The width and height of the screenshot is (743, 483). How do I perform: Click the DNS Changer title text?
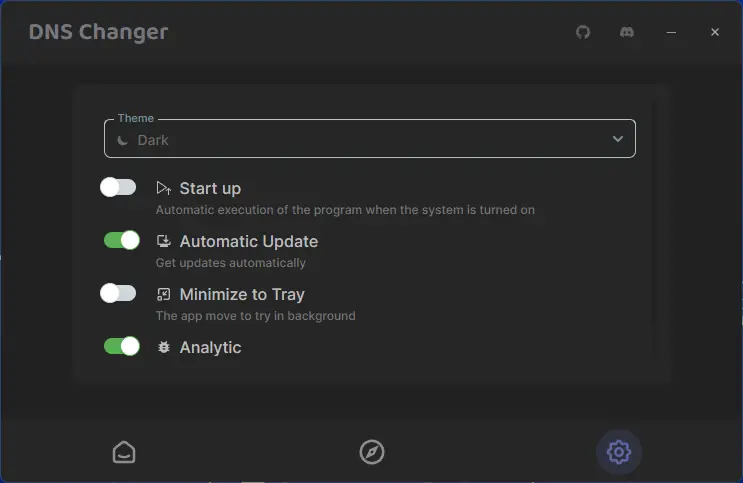[98, 32]
